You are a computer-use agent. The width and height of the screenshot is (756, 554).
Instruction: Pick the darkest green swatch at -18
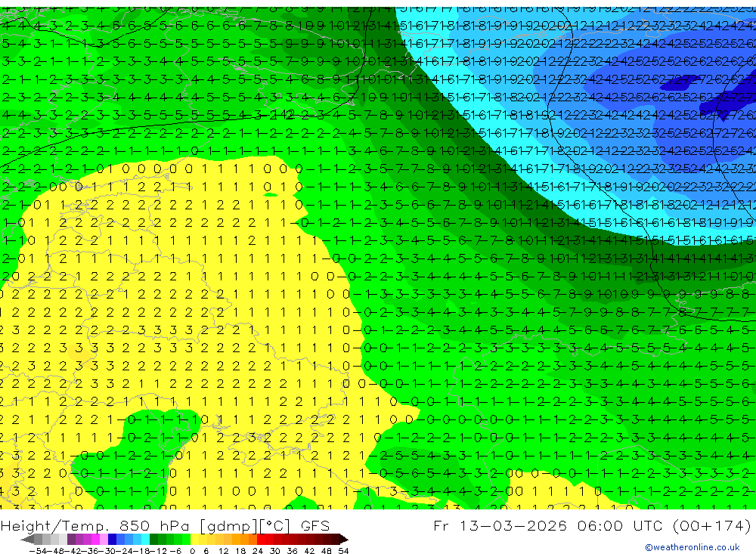click(153, 540)
